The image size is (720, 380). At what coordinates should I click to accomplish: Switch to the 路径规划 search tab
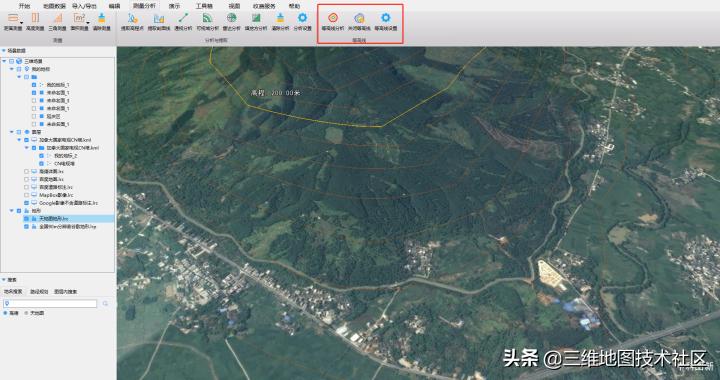coord(39,292)
